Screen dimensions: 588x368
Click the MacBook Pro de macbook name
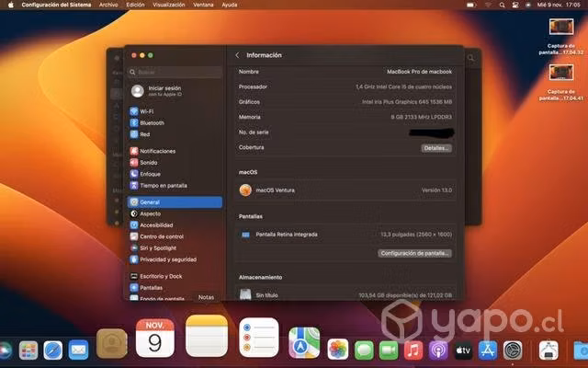419,72
